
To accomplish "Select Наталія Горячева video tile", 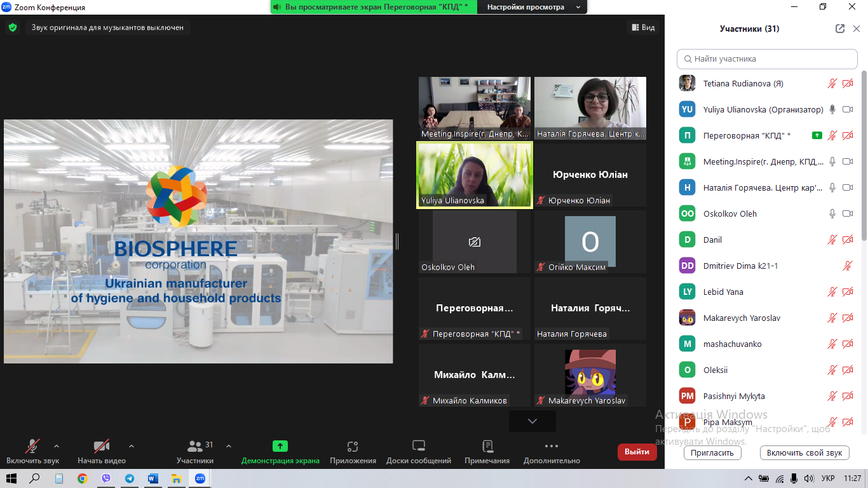I will pos(590,108).
